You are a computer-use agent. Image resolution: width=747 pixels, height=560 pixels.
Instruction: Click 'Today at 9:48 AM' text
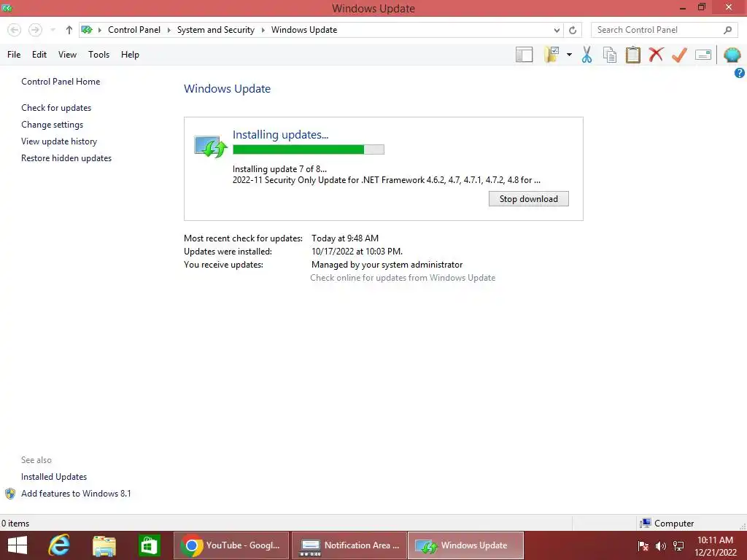click(345, 238)
